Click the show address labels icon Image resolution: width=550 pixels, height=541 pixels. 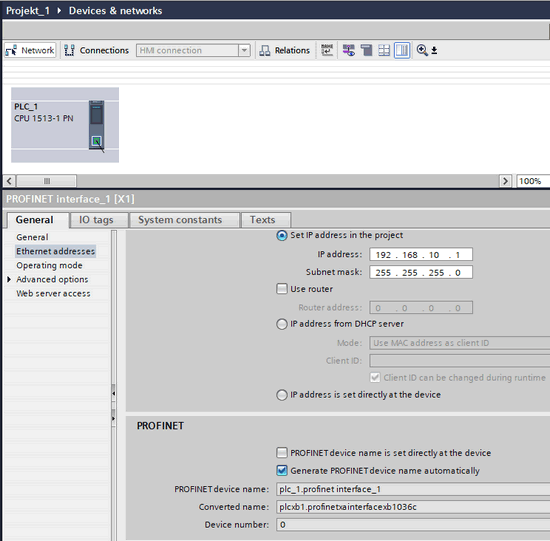pos(349,50)
